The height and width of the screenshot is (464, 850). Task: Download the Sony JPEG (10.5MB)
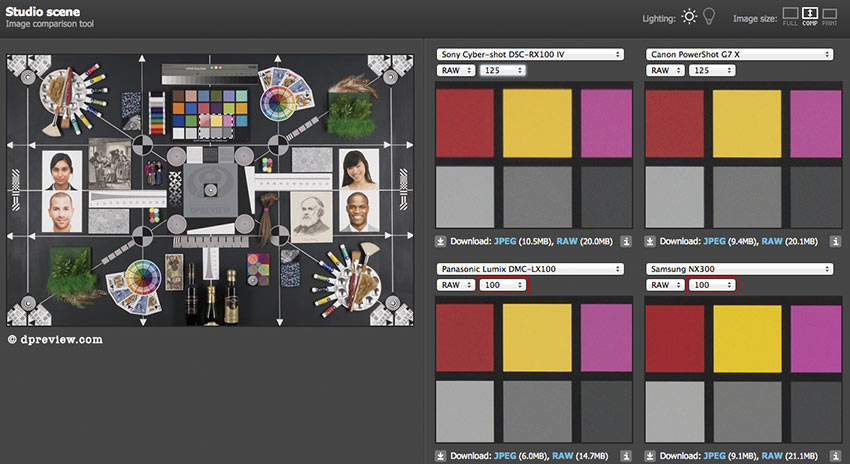505,241
